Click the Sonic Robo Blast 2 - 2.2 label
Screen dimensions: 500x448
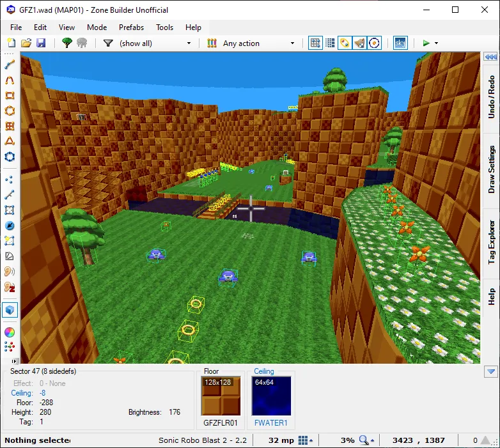pyautogui.click(x=203, y=440)
